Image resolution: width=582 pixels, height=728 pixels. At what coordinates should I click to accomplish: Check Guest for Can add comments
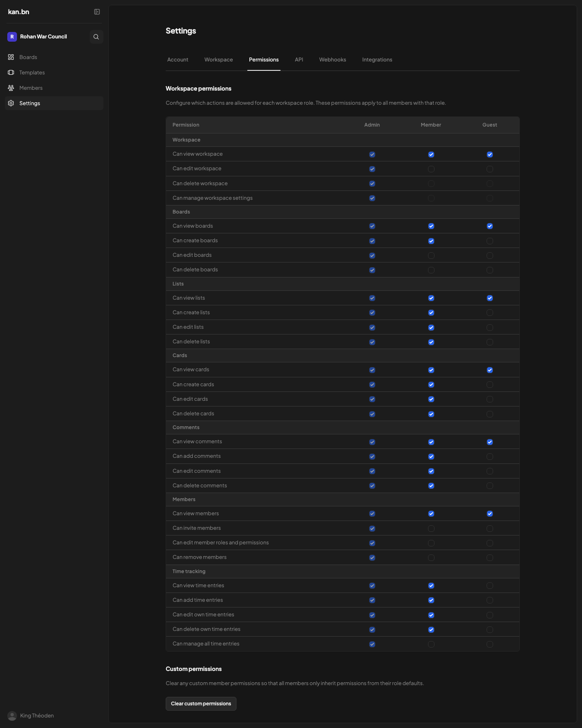coord(490,457)
